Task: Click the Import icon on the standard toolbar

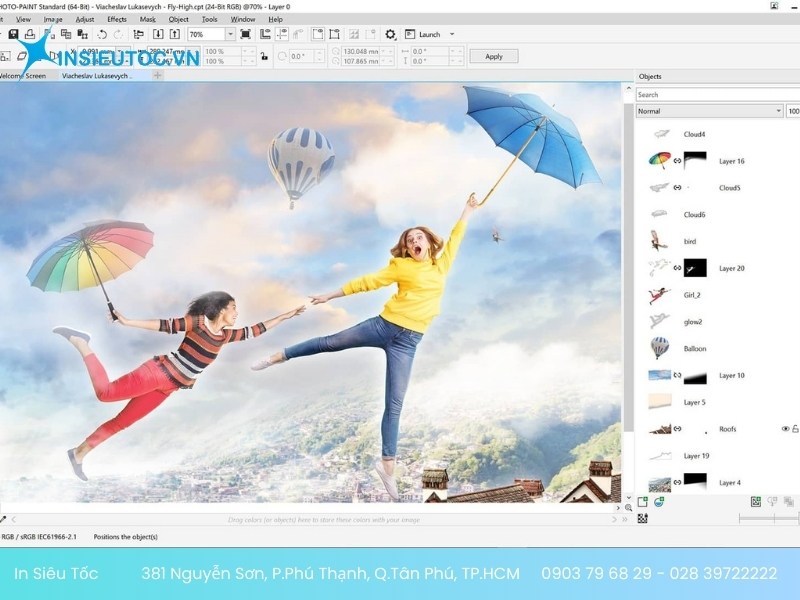Action: tap(158, 32)
